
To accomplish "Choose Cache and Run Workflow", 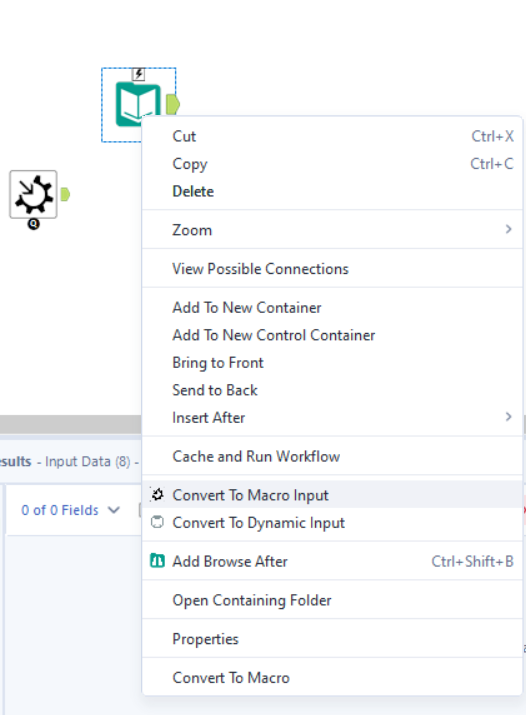I will click(332, 456).
